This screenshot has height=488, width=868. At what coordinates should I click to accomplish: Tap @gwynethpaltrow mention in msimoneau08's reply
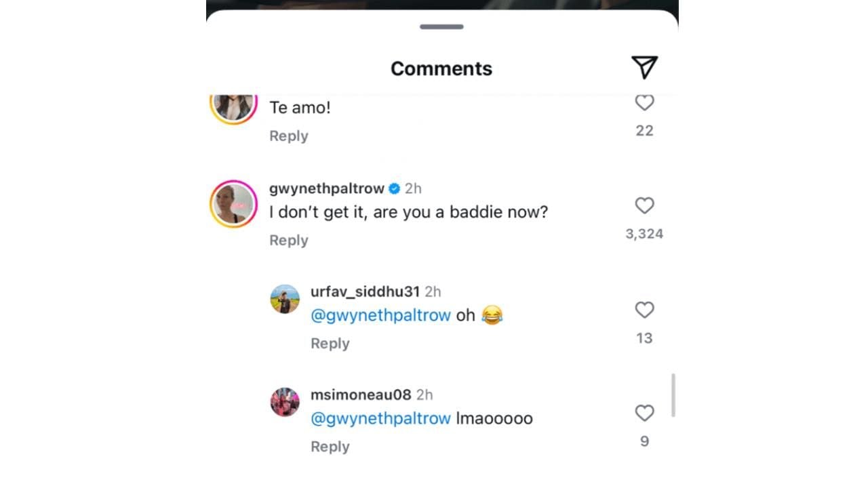click(380, 418)
